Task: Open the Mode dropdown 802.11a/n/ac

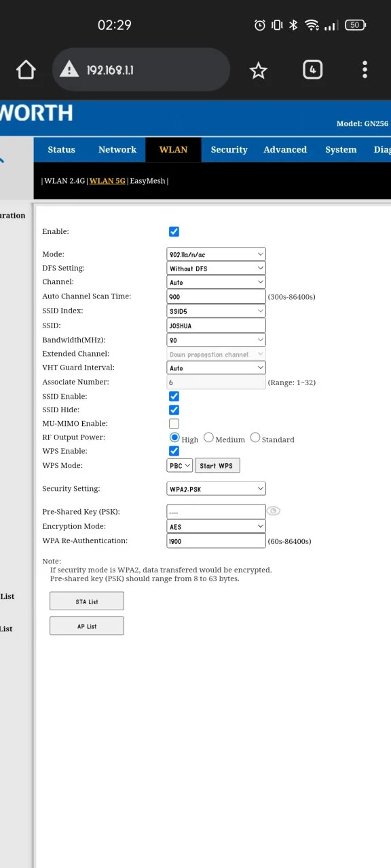Action: (216, 254)
